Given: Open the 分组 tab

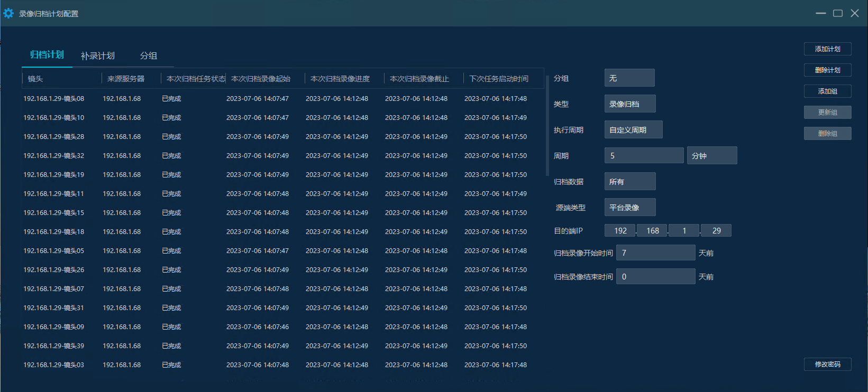Looking at the screenshot, I should [x=149, y=55].
